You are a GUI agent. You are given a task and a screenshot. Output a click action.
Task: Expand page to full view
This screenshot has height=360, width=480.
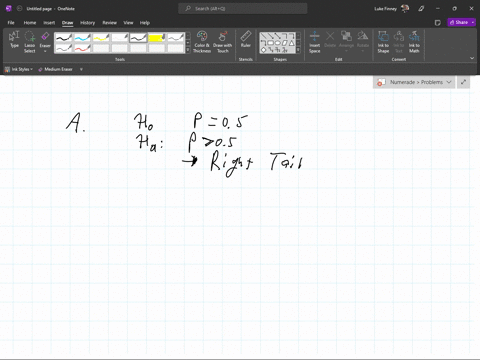pos(463,82)
